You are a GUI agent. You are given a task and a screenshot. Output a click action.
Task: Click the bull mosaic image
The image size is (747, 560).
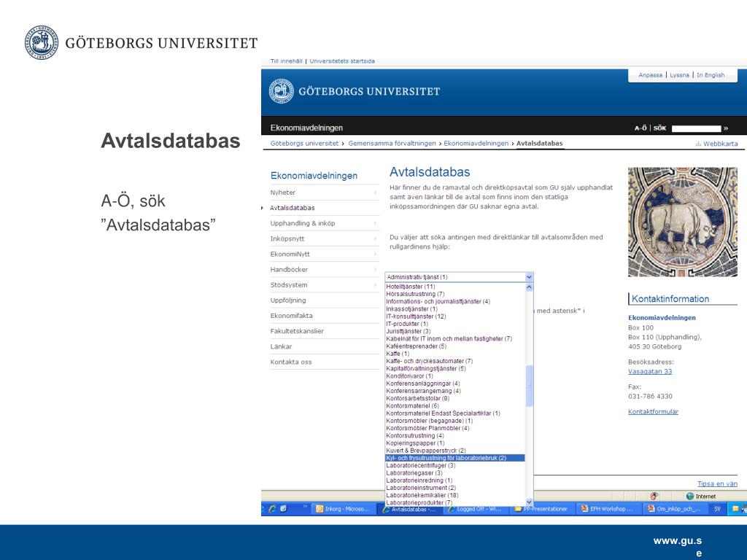coord(682,222)
